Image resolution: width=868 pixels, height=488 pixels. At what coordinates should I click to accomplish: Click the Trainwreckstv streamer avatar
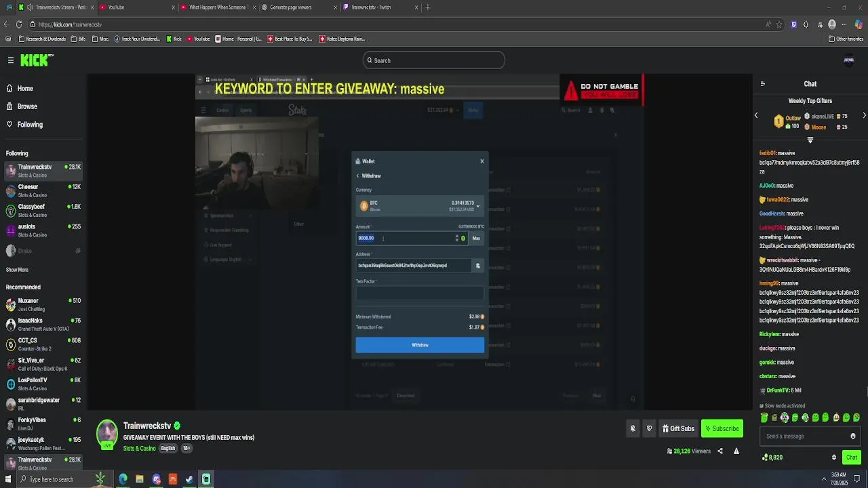coord(106,433)
